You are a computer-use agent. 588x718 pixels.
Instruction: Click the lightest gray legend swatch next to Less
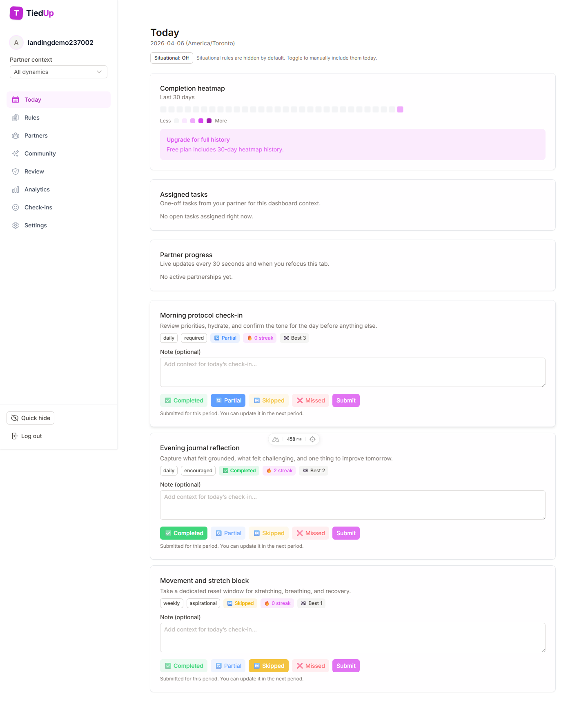coord(176,121)
